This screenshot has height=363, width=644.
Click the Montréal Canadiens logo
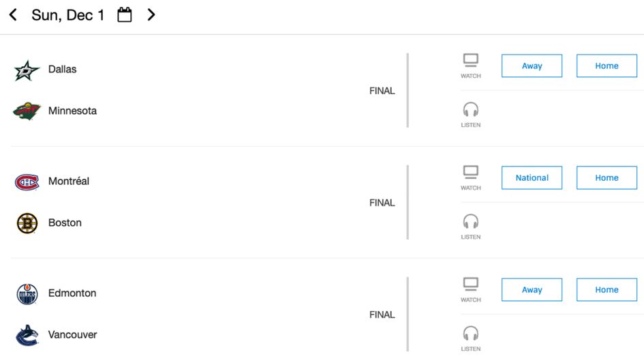(27, 181)
